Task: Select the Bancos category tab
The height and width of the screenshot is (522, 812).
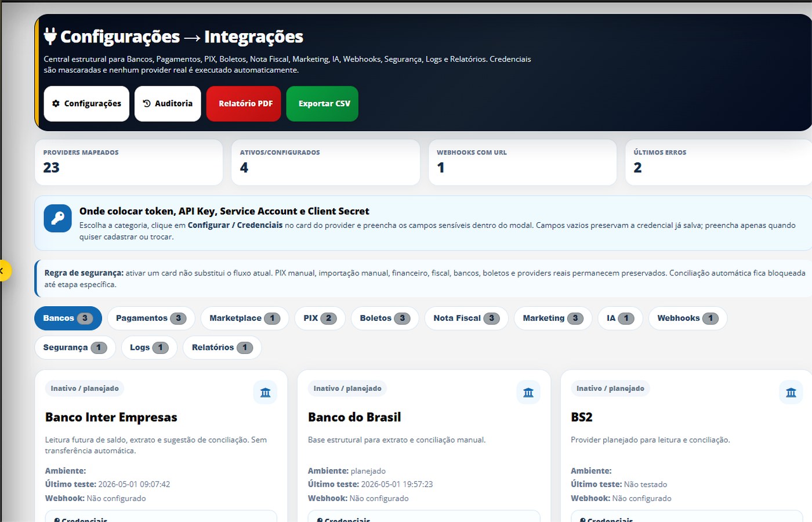Action: [x=68, y=318]
